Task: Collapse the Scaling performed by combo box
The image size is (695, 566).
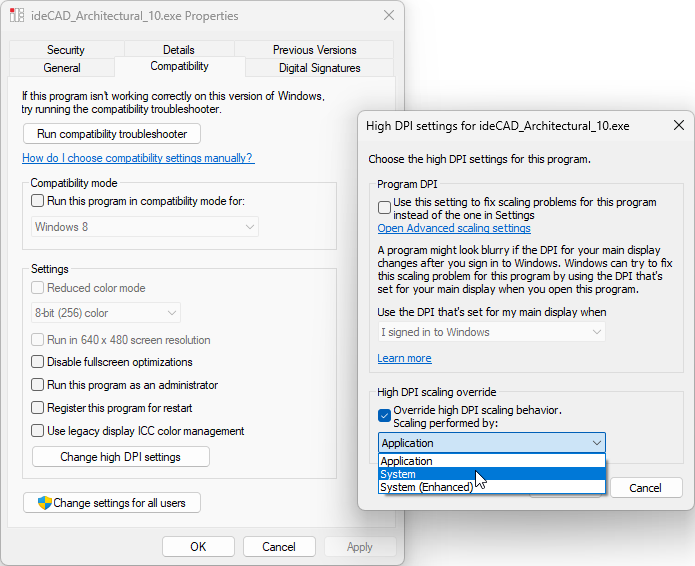Action: [492, 443]
